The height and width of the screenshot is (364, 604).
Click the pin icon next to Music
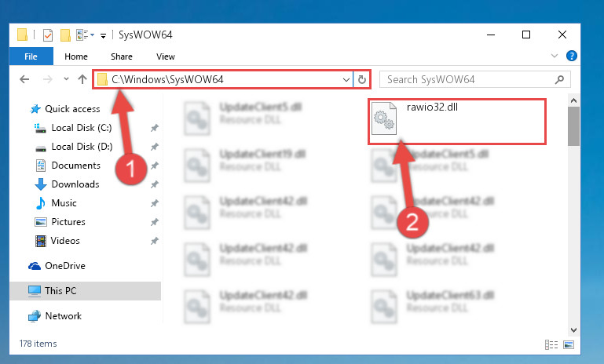[155, 203]
